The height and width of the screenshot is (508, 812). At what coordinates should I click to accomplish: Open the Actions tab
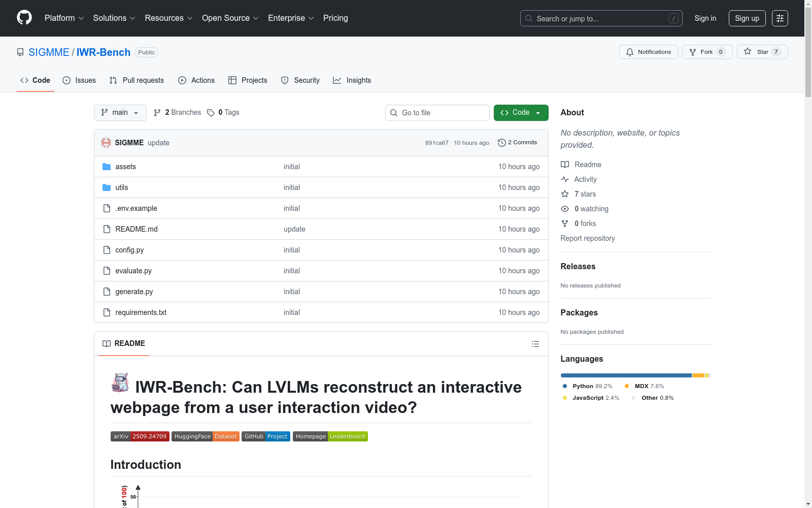click(x=196, y=80)
